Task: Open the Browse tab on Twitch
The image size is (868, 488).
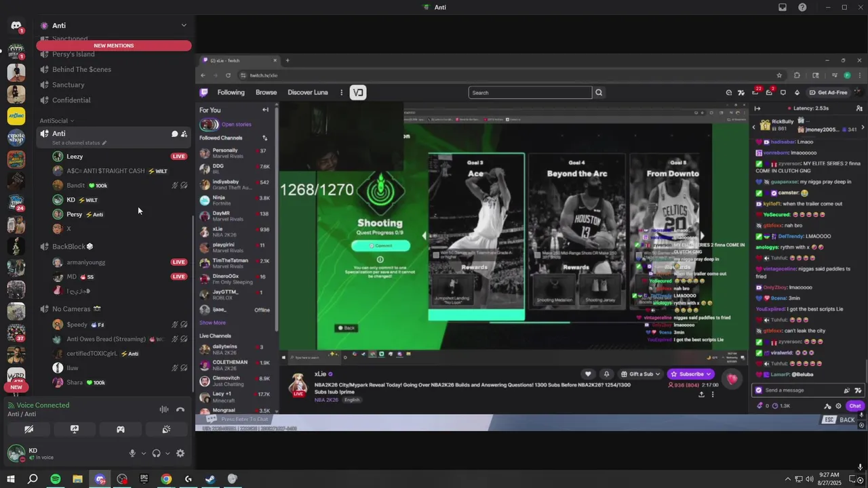Action: click(266, 93)
